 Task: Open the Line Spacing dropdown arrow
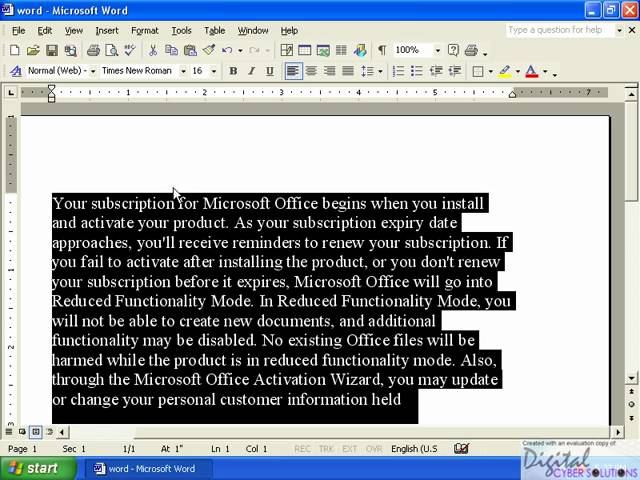[380, 71]
